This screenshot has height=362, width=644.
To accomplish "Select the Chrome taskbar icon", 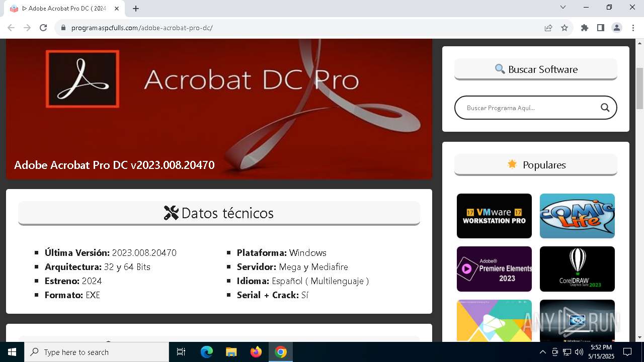I will click(x=281, y=352).
